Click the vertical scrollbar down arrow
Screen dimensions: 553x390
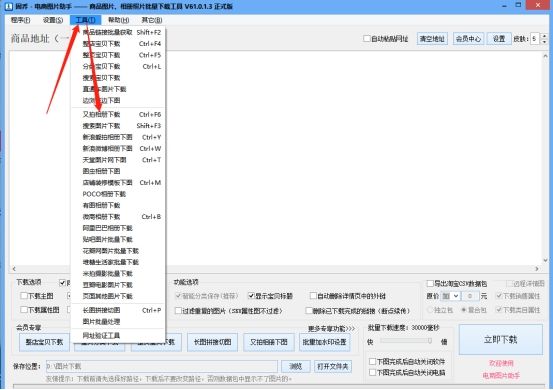[545, 260]
